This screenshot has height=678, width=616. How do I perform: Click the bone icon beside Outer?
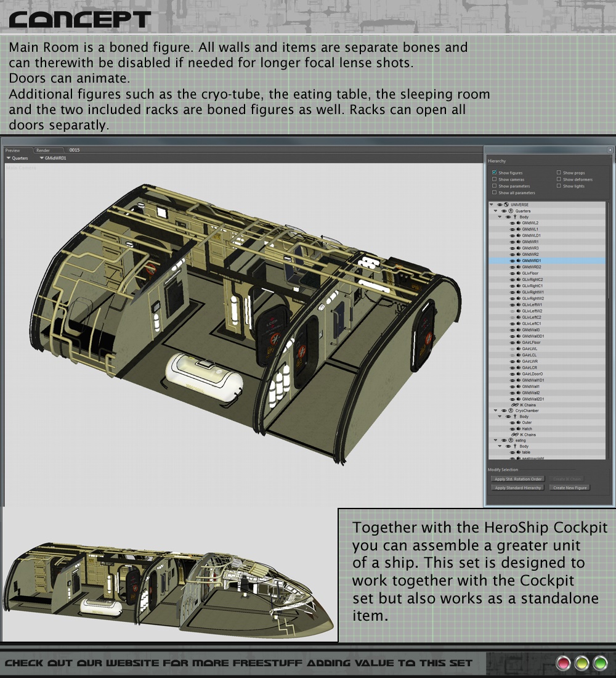(518, 422)
